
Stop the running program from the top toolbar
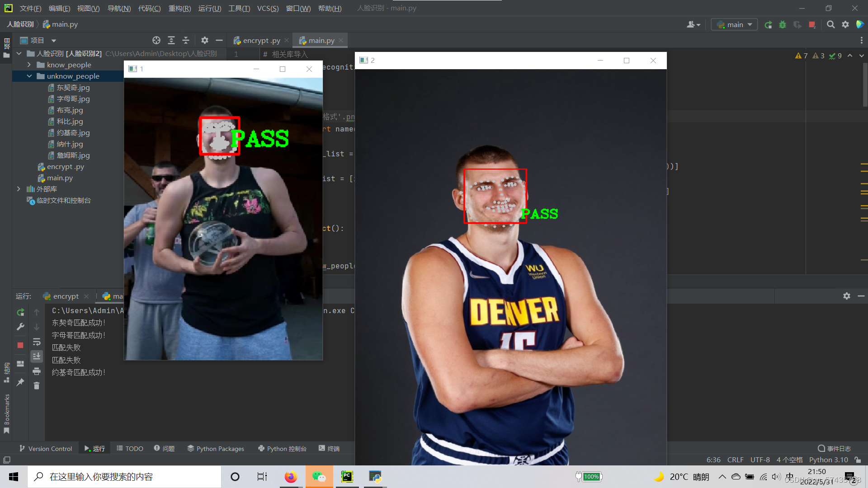[x=812, y=24]
